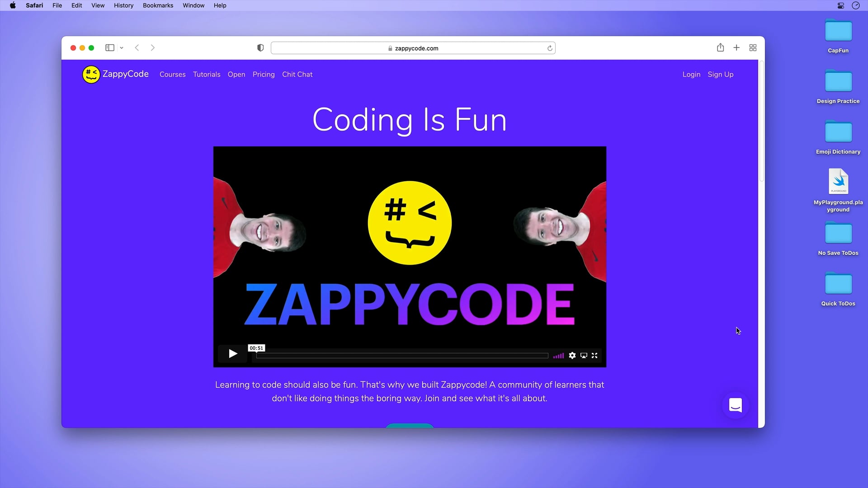The height and width of the screenshot is (488, 868).
Task: Open a new tab with plus icon
Action: [736, 48]
